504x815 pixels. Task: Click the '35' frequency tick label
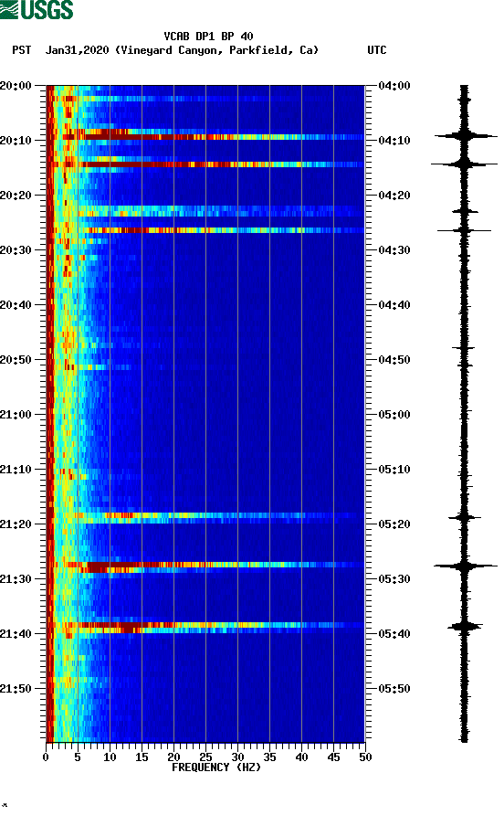point(269,757)
